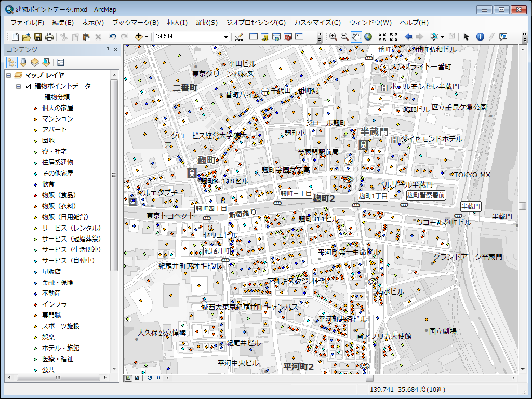Click the Select Features tool
This screenshot has width=532, height=399.
pos(435,37)
